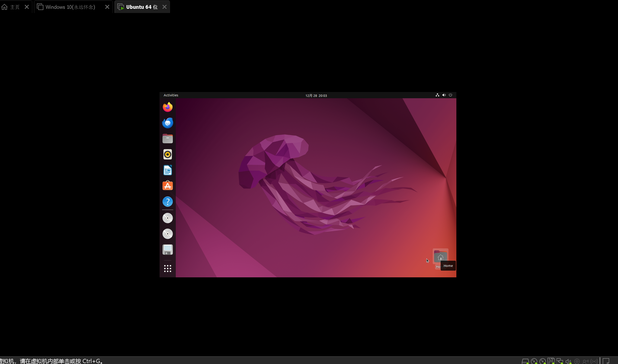Open the Files manager in dock

pyautogui.click(x=168, y=139)
